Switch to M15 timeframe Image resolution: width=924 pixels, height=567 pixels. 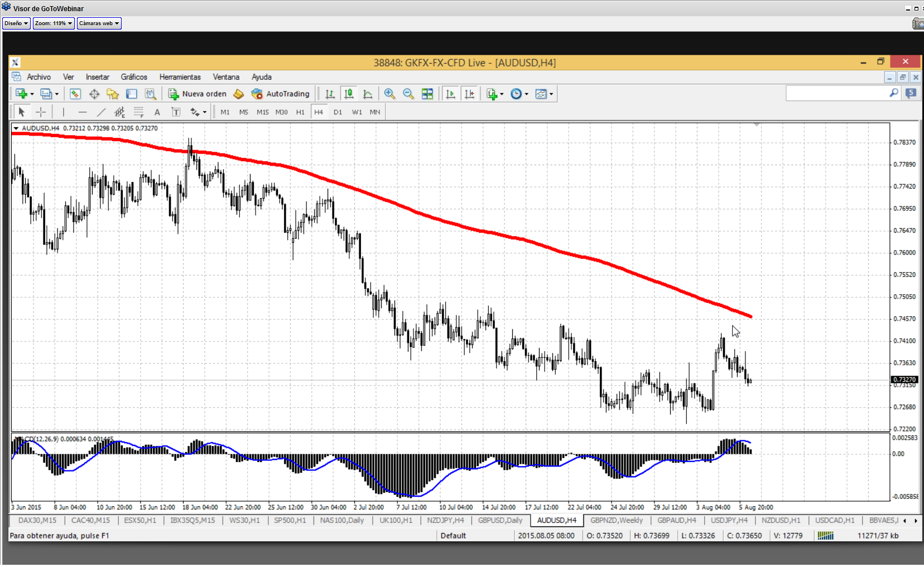[263, 112]
